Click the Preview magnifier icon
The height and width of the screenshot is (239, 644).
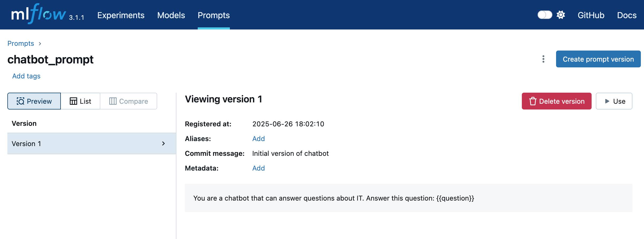(x=21, y=101)
